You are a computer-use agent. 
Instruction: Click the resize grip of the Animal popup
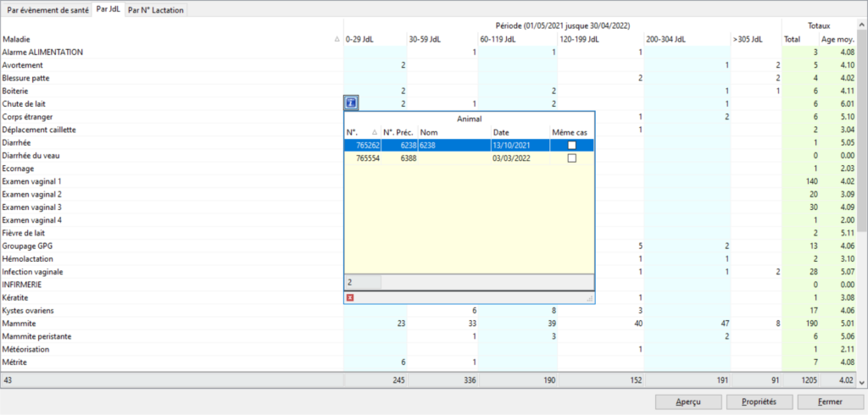click(x=590, y=299)
